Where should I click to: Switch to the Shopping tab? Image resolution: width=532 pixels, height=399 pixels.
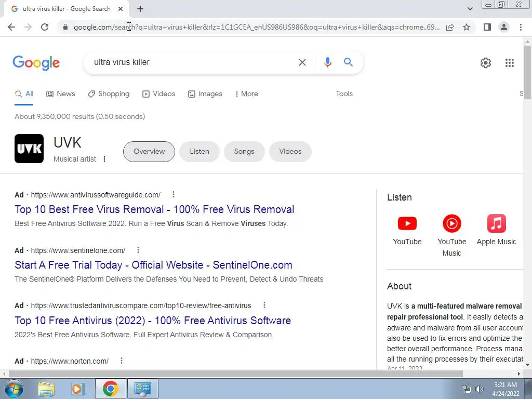tap(109, 94)
